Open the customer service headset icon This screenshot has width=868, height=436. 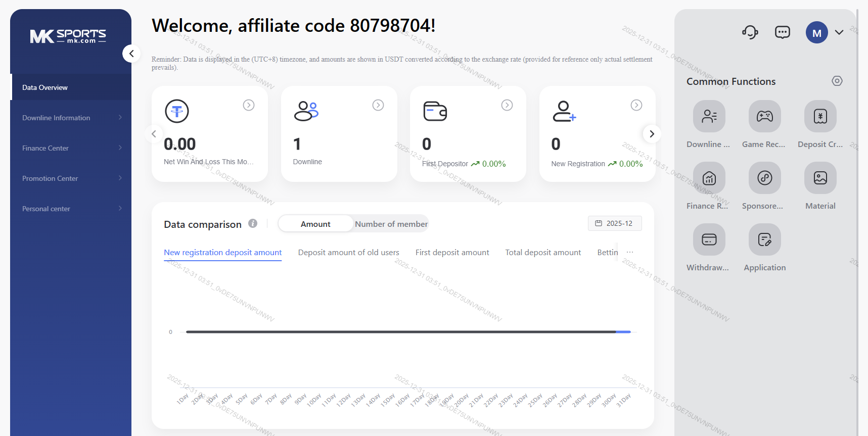[x=750, y=33]
